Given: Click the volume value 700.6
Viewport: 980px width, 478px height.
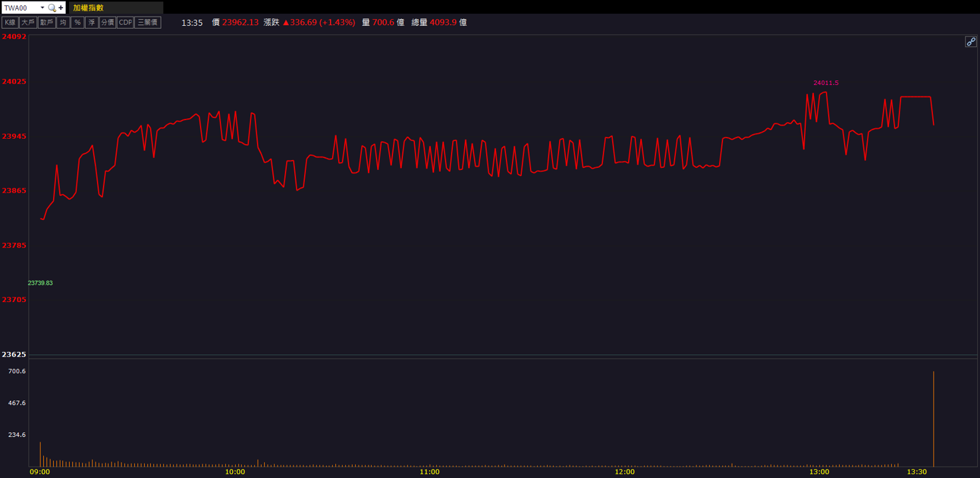Looking at the screenshot, I should point(383,23).
